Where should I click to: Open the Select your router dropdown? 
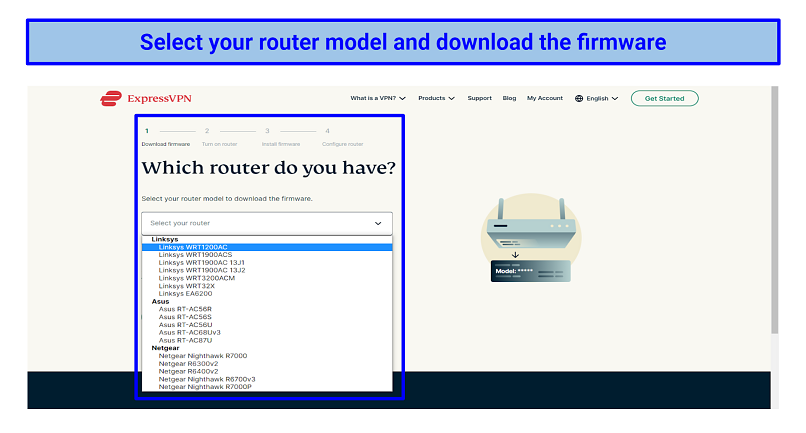[x=267, y=223]
